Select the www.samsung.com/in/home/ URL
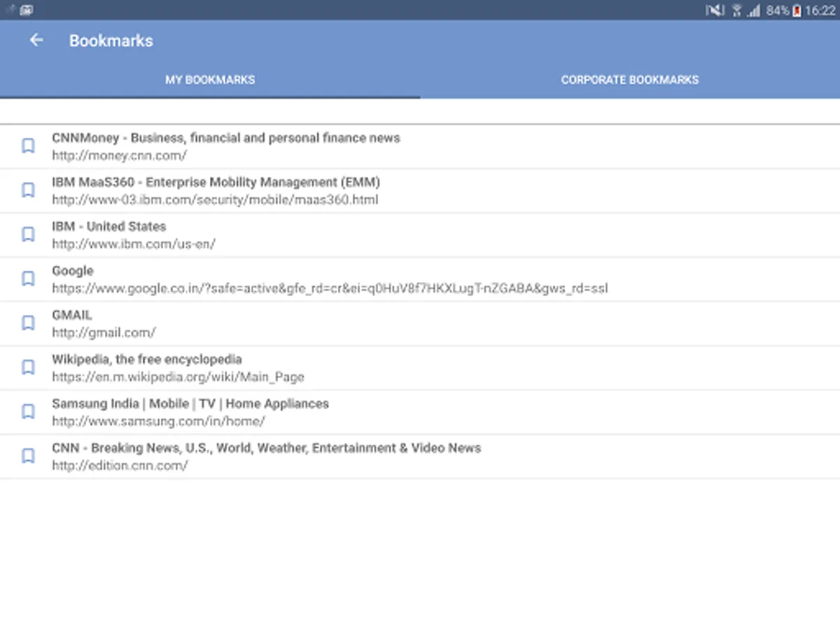The width and height of the screenshot is (840, 630). (158, 421)
